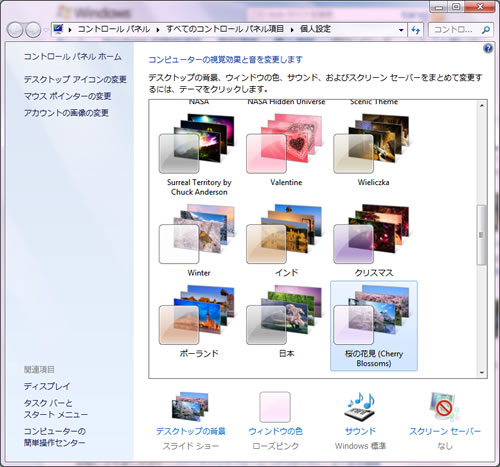Click コントロール パネル in the breadcrumb

point(114,29)
